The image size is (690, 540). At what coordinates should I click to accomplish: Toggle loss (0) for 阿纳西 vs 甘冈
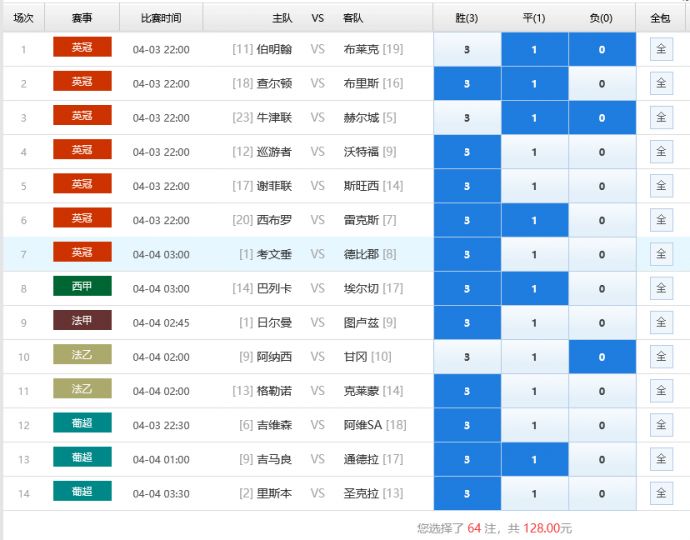pyautogui.click(x=601, y=357)
